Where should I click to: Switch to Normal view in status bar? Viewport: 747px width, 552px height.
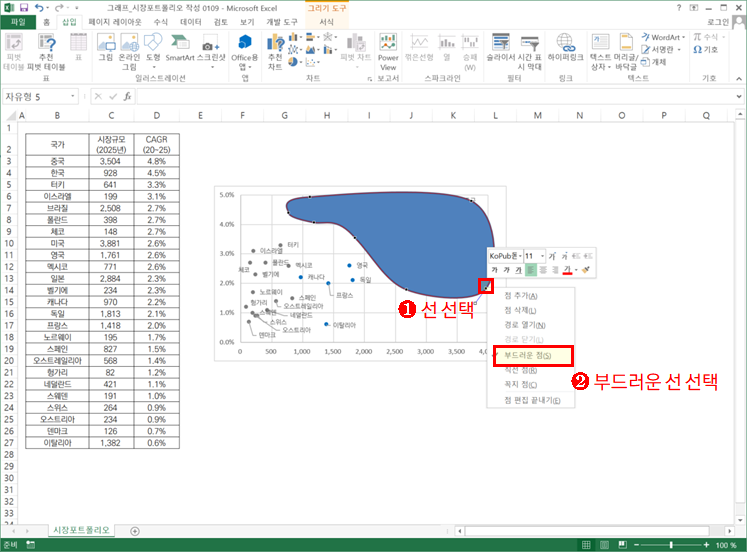pyautogui.click(x=586, y=545)
